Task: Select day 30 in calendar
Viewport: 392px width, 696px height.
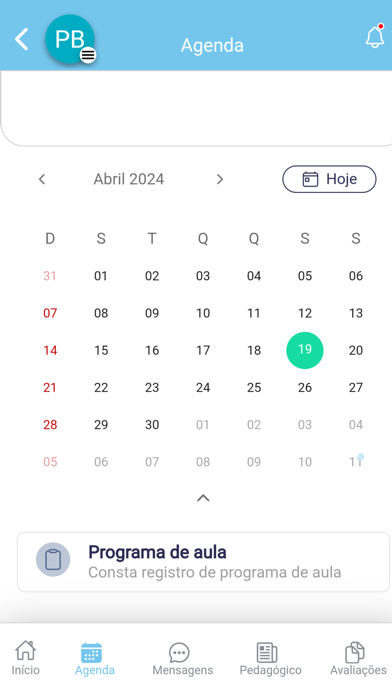Action: click(152, 425)
